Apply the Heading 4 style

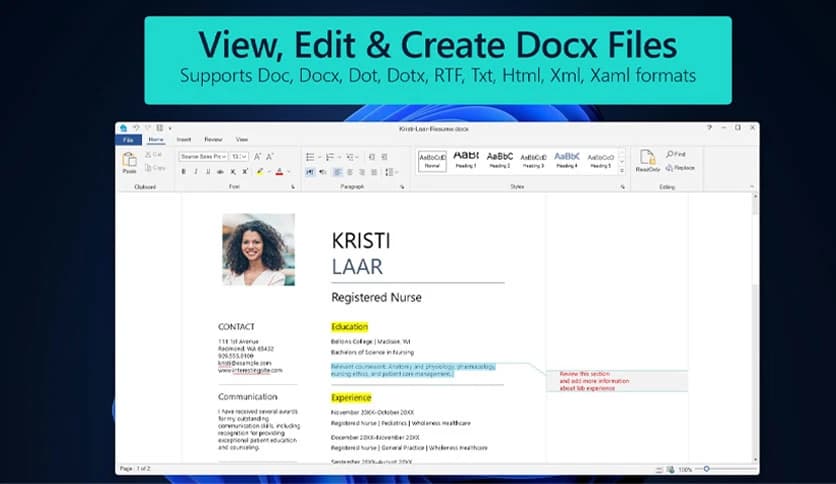567,160
